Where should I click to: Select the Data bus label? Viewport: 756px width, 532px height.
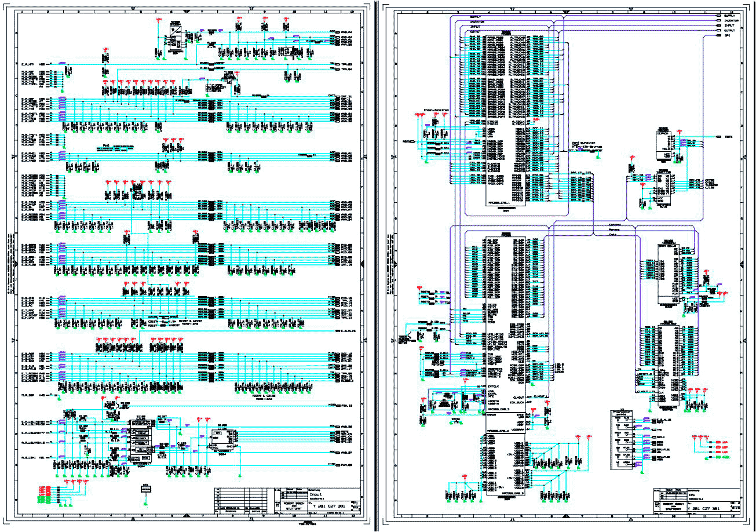614,234
